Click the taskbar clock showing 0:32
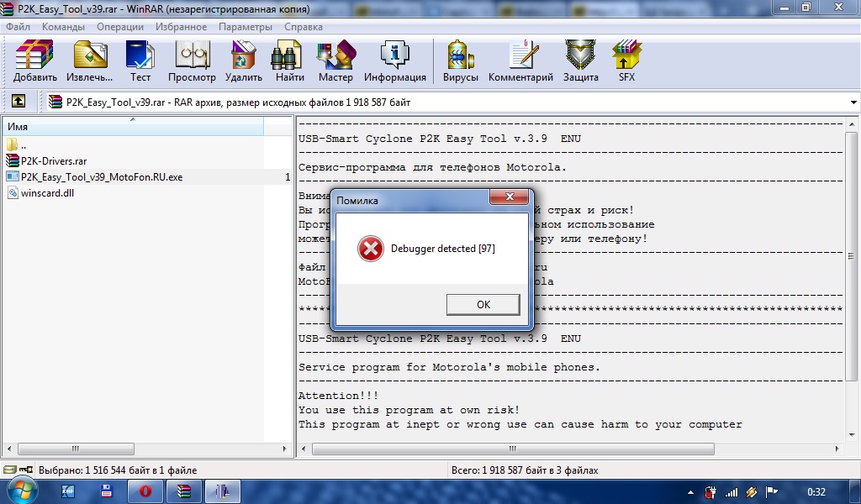 click(816, 492)
